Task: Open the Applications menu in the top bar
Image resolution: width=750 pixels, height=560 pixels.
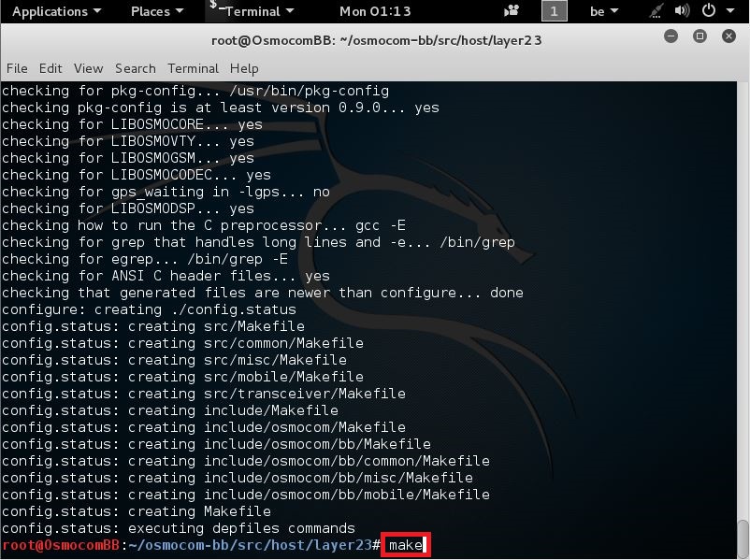Action: (56, 11)
